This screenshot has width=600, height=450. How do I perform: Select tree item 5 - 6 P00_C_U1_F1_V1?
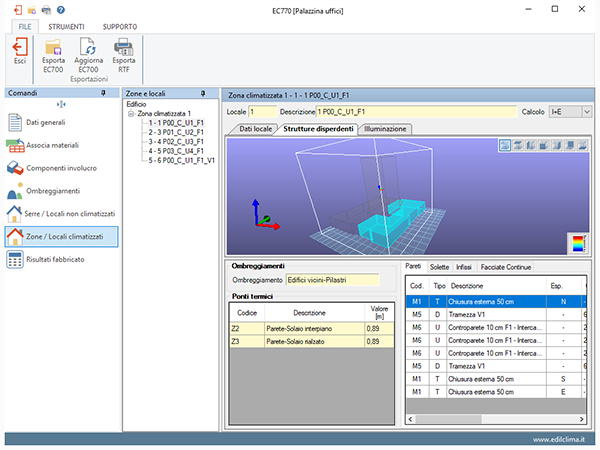182,160
